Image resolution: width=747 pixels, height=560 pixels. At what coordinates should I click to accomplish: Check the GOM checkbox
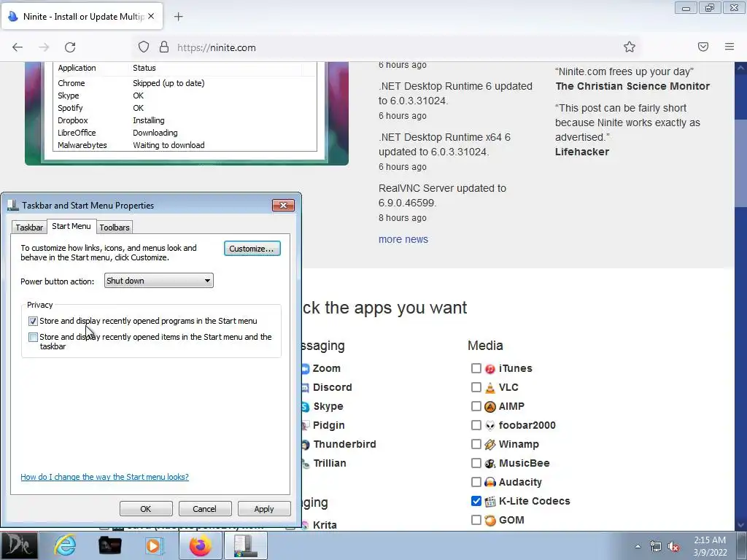(x=476, y=519)
